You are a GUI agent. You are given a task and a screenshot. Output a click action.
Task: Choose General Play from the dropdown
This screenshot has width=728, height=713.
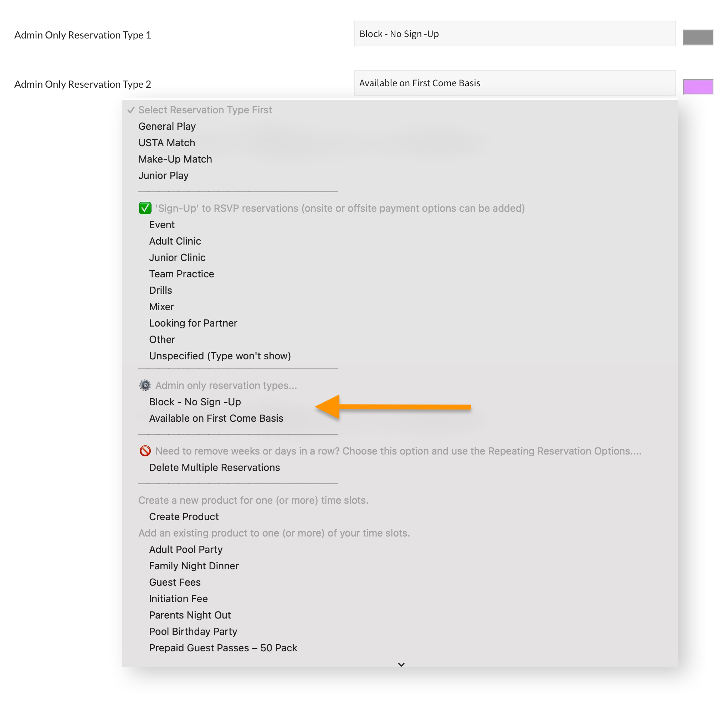tap(167, 126)
